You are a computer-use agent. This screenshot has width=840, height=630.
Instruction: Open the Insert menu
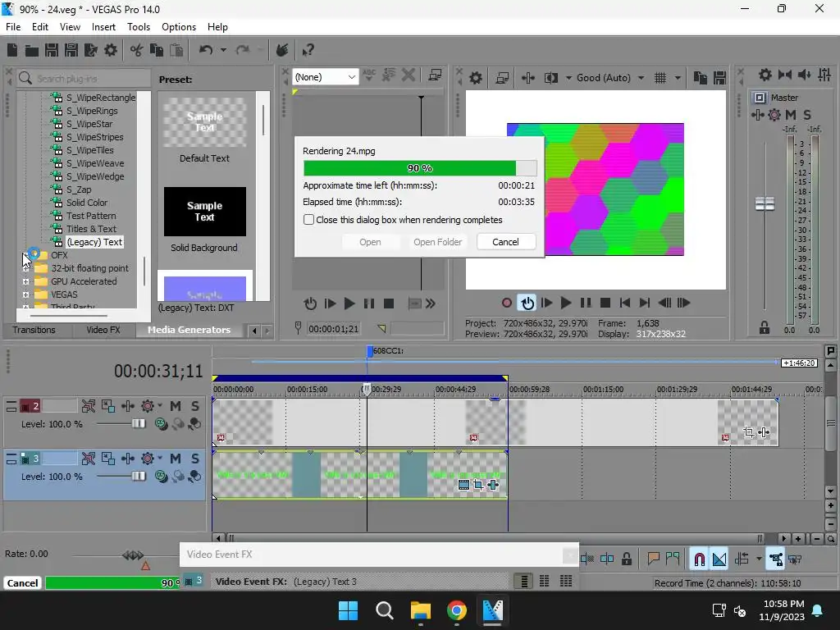click(x=103, y=27)
